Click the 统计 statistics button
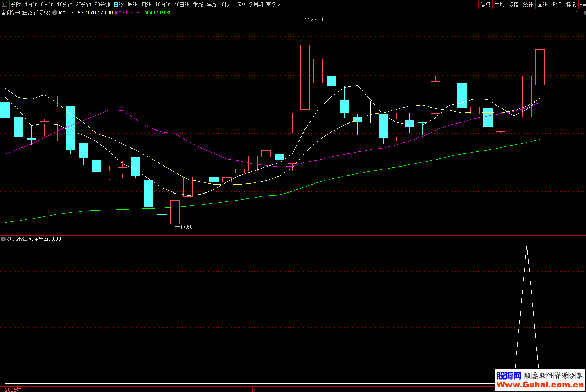 [528, 5]
